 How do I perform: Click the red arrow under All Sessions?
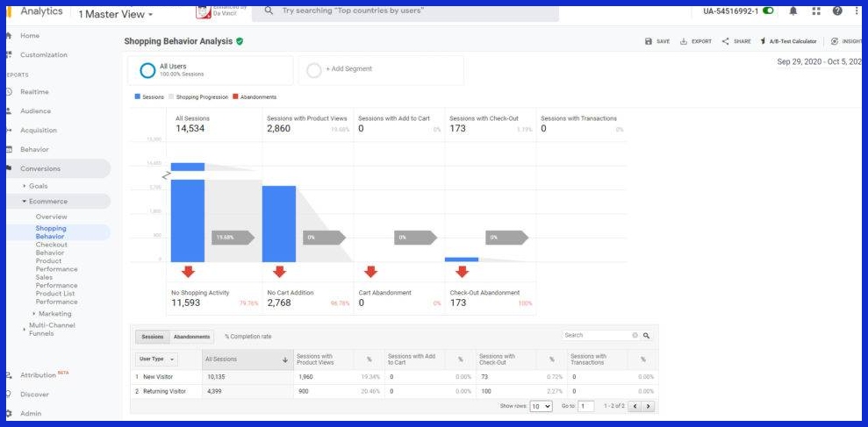188,272
